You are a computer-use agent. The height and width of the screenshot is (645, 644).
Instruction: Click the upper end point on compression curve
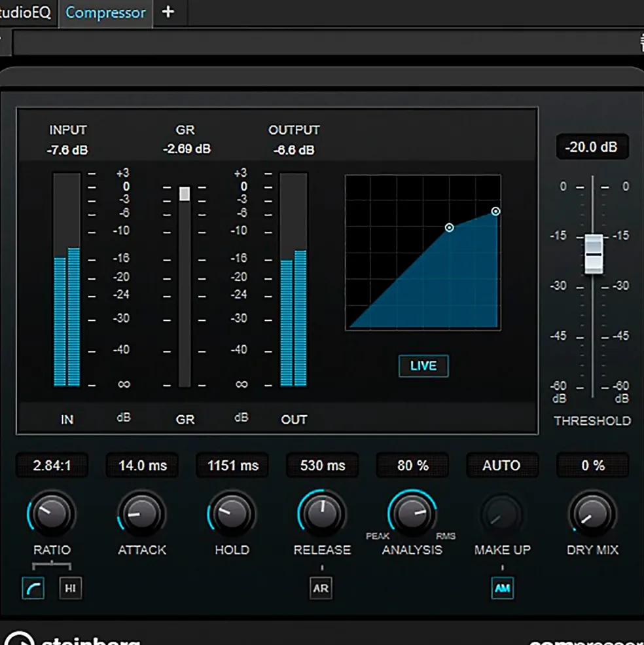(x=496, y=212)
